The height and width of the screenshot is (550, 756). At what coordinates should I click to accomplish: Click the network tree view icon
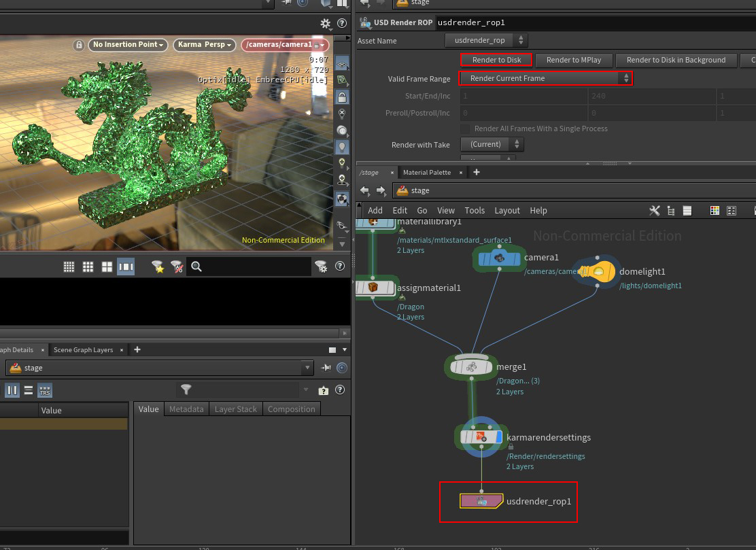(x=670, y=210)
